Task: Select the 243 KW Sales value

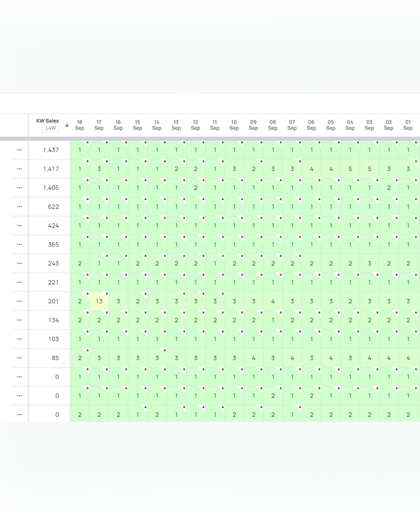Action: [54, 263]
